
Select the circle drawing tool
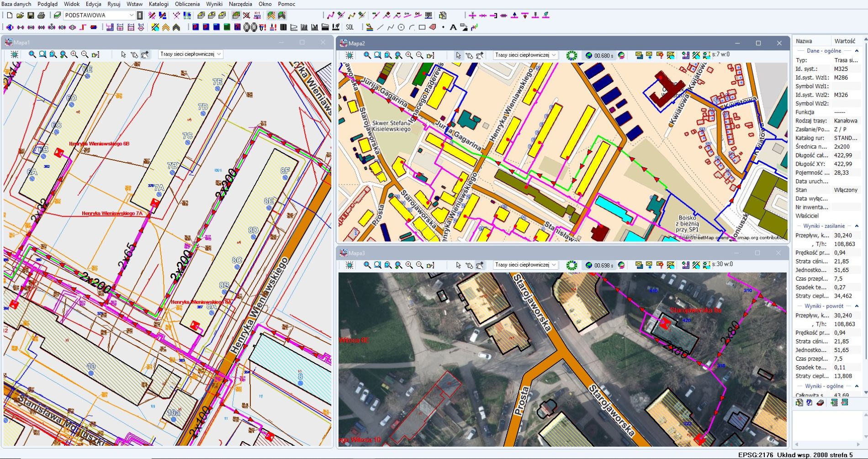(401, 27)
